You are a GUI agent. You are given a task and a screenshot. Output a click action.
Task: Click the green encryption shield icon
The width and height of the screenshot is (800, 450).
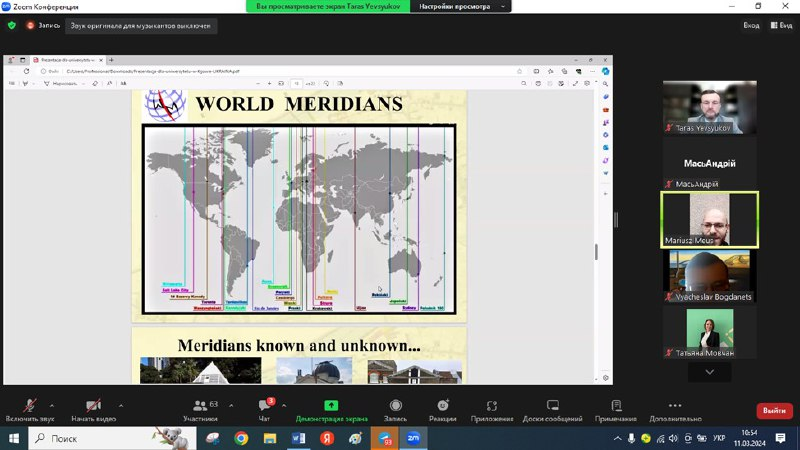pos(12,26)
